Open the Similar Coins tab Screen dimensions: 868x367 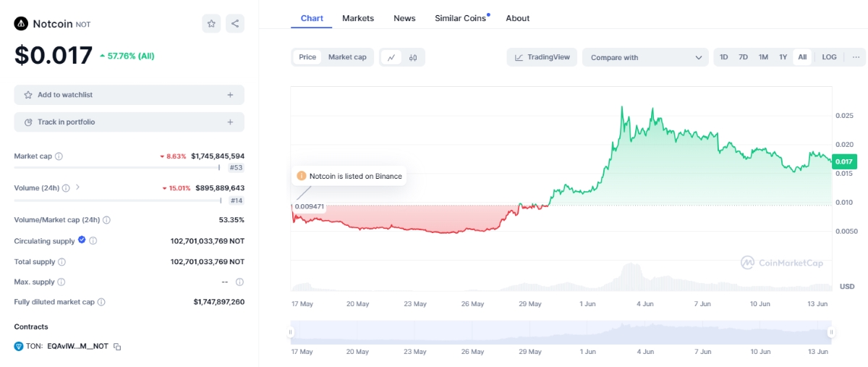461,18
